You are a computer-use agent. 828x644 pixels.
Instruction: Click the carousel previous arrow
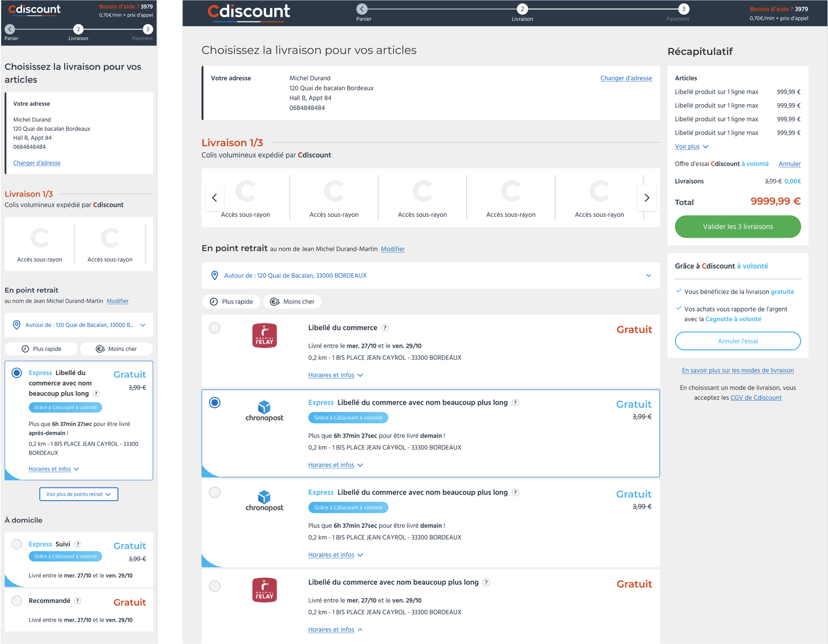215,198
